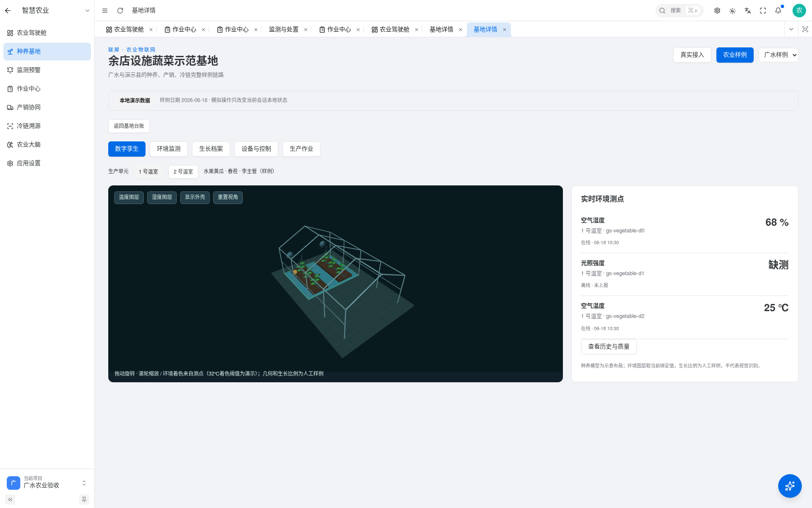Open 农业驾驶舱 in sidebar
The width and height of the screenshot is (812, 508).
[47, 33]
